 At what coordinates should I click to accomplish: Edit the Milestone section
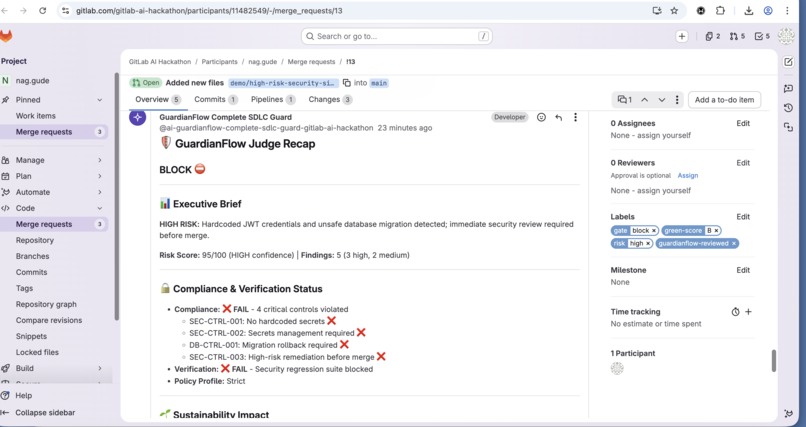[743, 270]
